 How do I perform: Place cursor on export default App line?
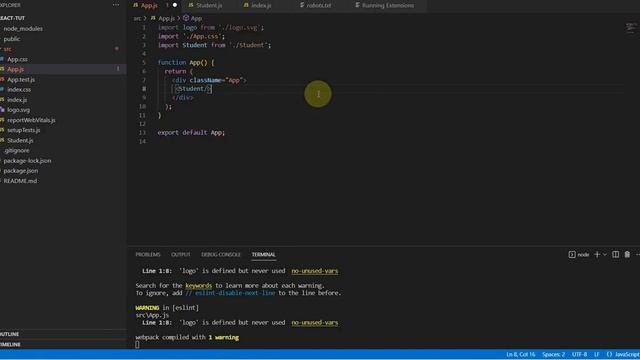click(191, 133)
